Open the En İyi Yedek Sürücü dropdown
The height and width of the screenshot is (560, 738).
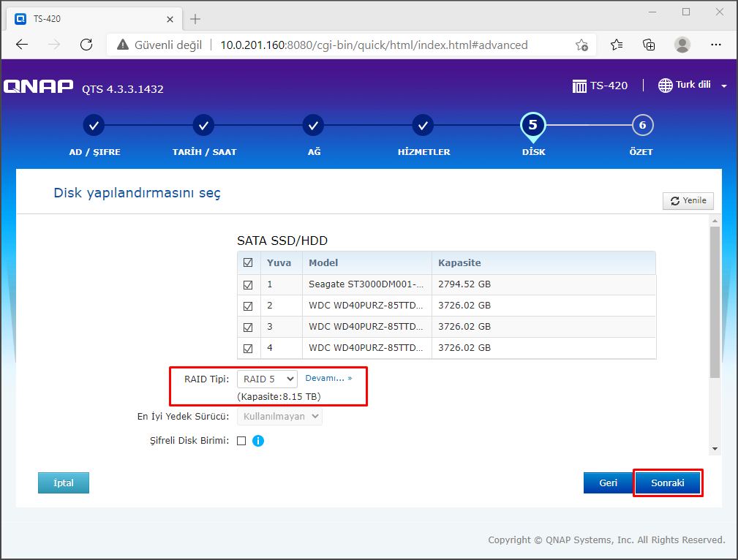point(279,417)
